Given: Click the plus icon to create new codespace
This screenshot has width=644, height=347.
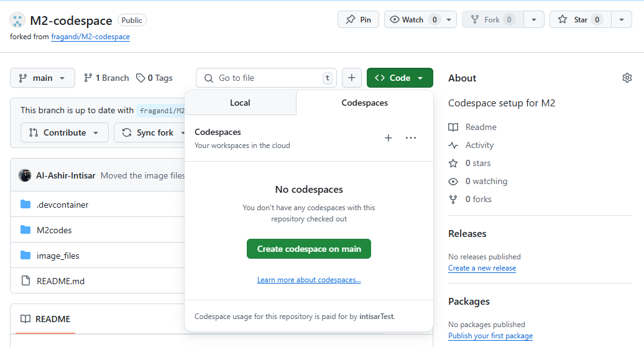Looking at the screenshot, I should [388, 138].
